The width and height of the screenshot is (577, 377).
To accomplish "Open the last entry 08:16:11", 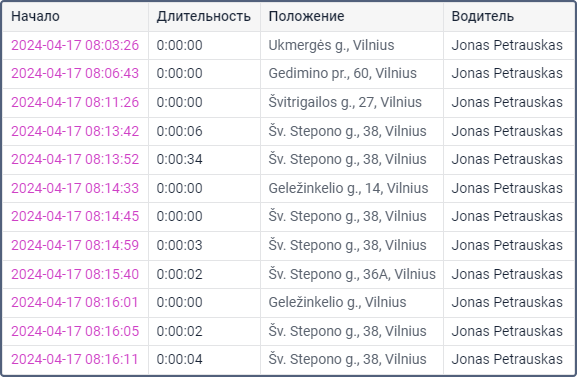I will tap(75, 359).
